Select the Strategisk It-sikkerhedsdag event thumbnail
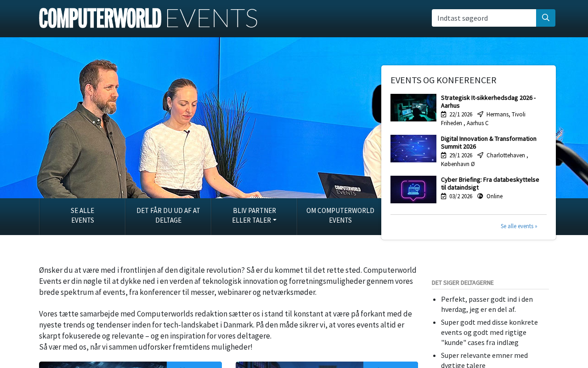 (x=413, y=108)
